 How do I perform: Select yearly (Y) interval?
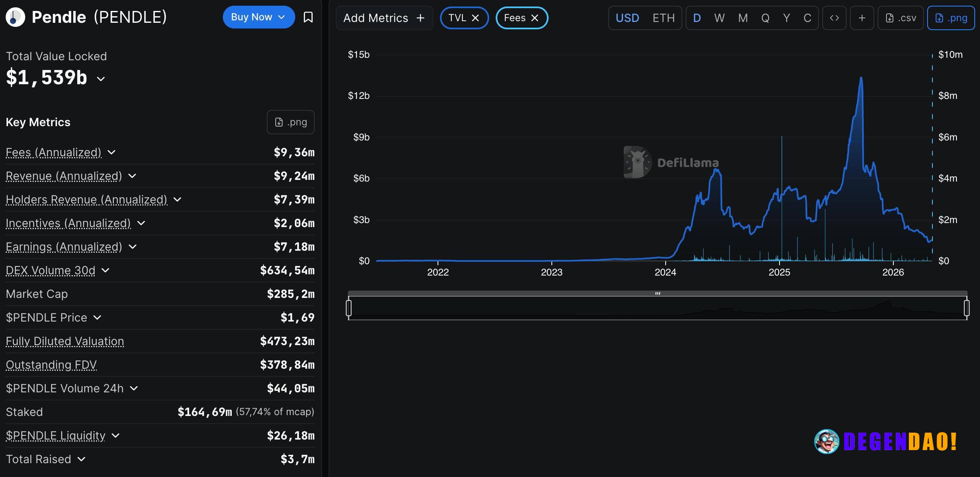point(786,18)
